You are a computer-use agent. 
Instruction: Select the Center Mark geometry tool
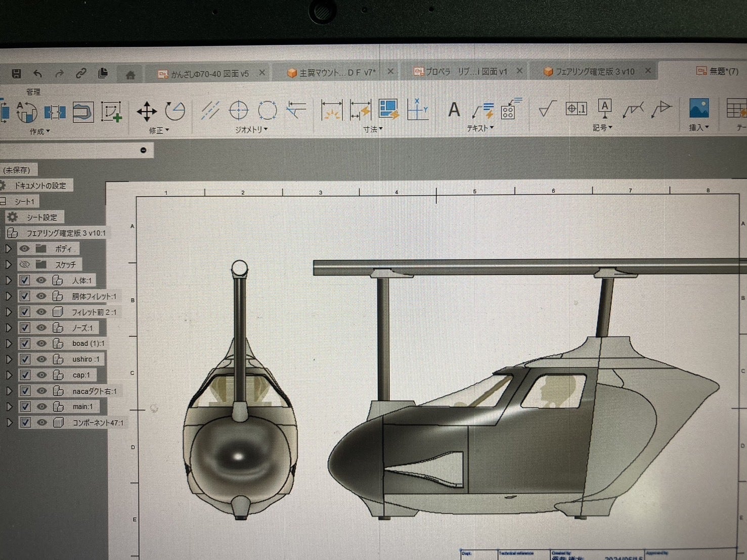(239, 110)
